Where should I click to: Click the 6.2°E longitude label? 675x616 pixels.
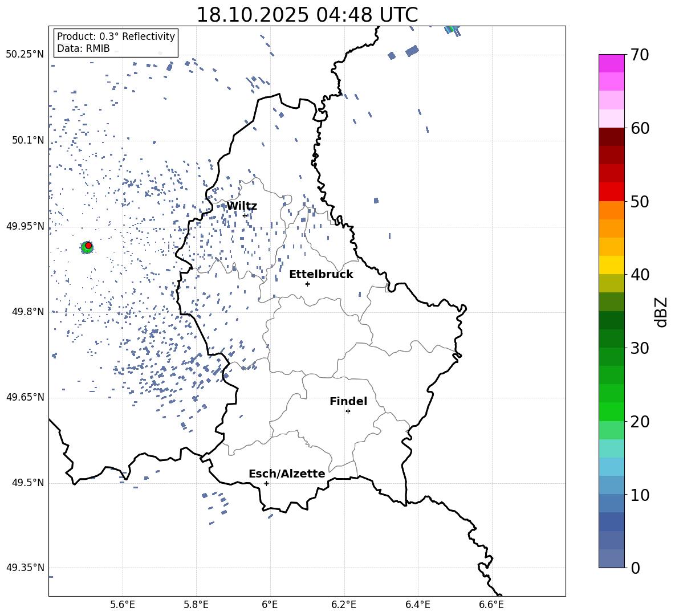coord(344,605)
